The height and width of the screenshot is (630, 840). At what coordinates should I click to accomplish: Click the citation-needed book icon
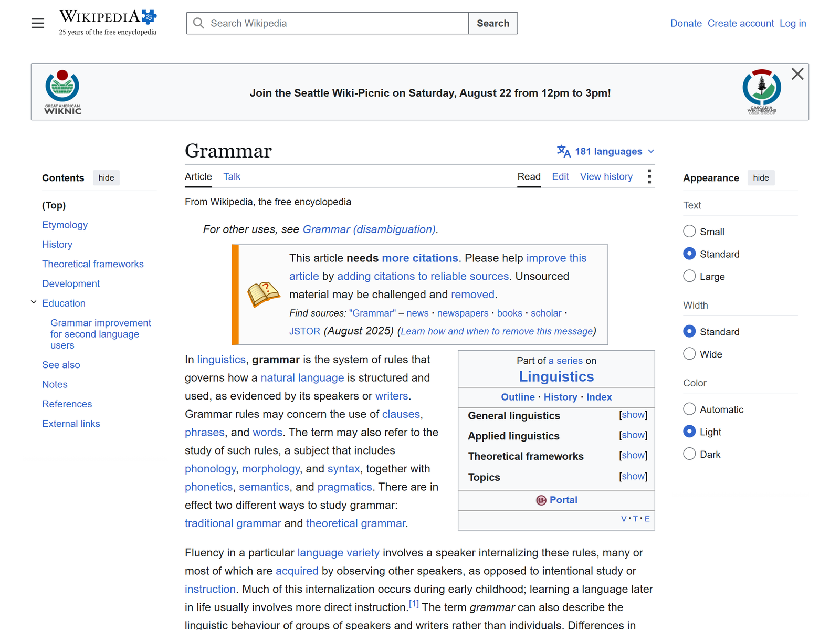[264, 294]
